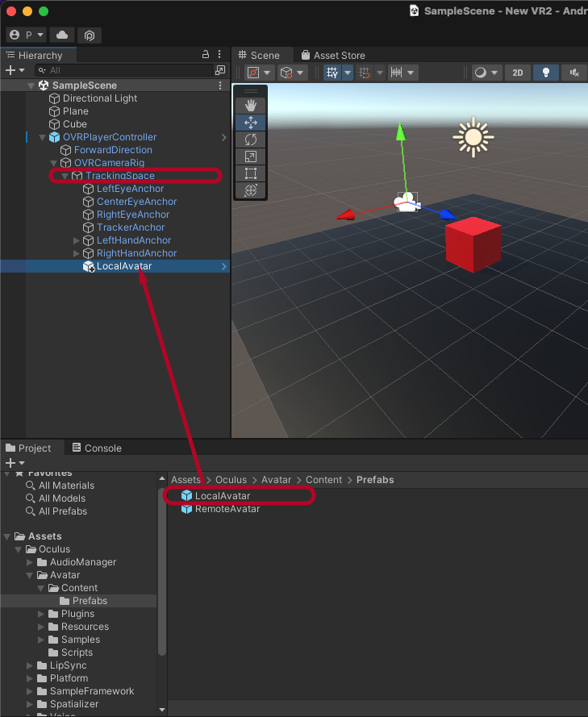
Task: Open Hierarchy panel three-dot options menu
Action: pos(219,54)
